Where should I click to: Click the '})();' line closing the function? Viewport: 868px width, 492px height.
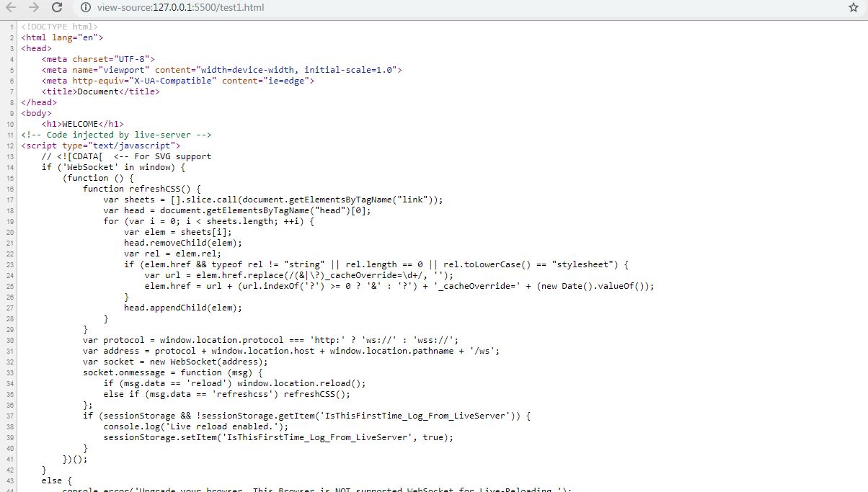tap(75, 459)
